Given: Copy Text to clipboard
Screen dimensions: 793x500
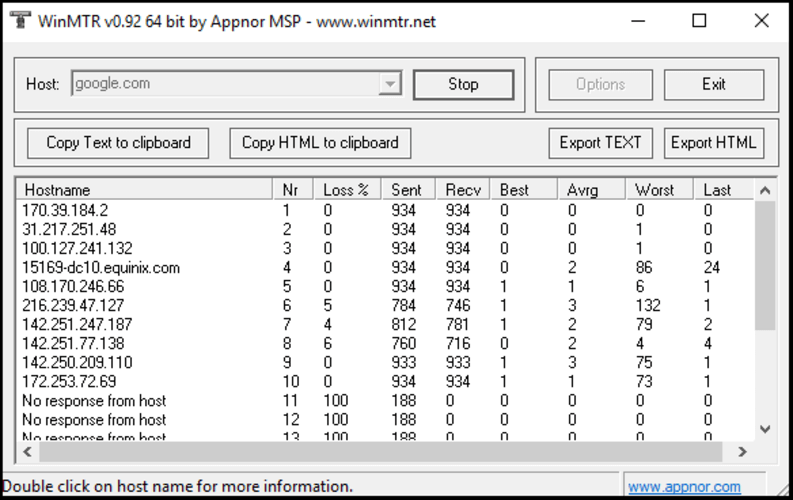Looking at the screenshot, I should [x=118, y=143].
